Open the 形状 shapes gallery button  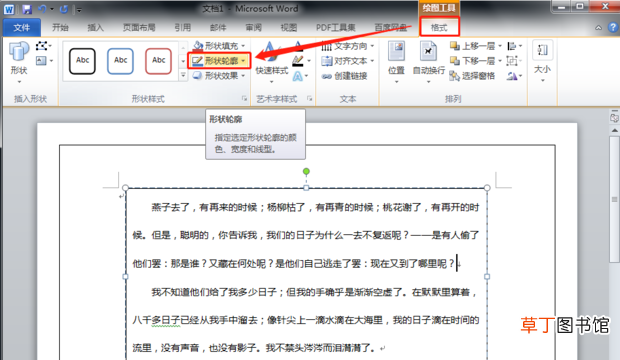(x=19, y=63)
